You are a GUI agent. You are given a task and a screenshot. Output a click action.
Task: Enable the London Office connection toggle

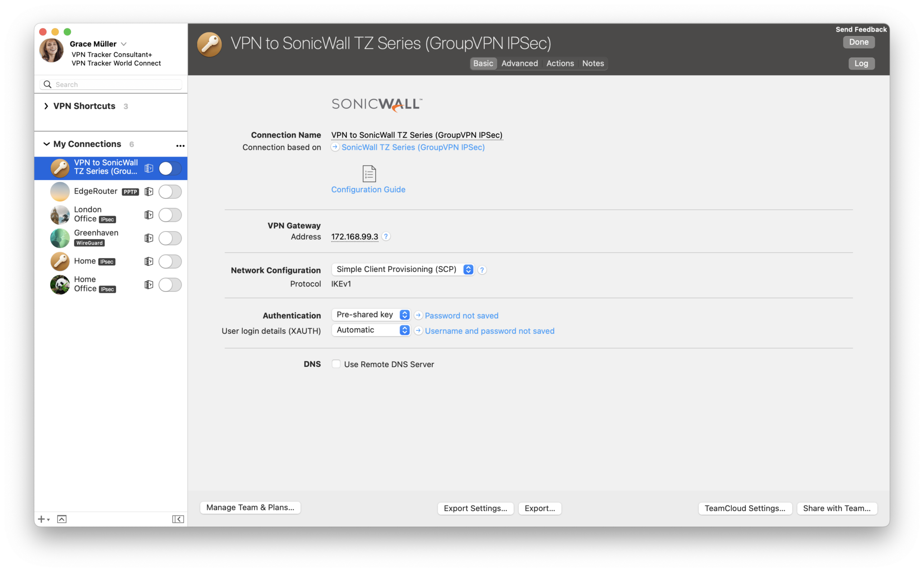(170, 215)
